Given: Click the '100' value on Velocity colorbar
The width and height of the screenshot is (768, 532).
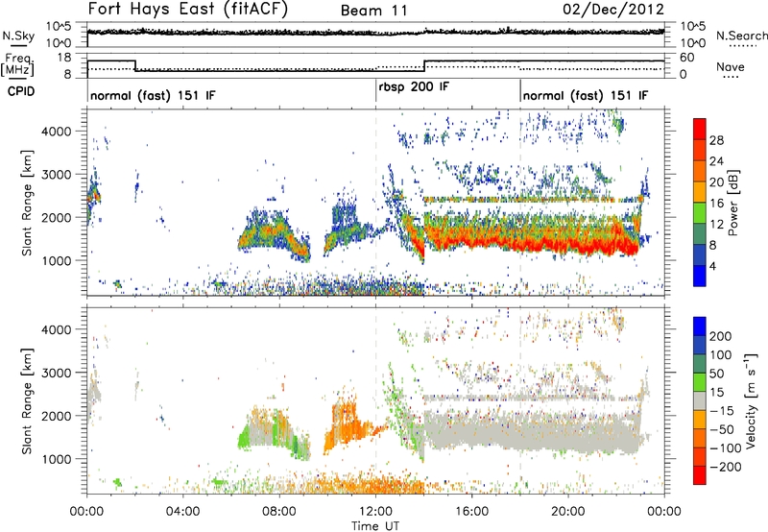Looking at the screenshot, I should click(720, 355).
